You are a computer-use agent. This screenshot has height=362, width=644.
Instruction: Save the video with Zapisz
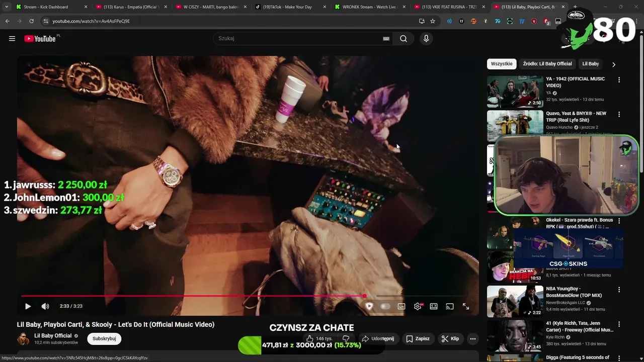418,339
